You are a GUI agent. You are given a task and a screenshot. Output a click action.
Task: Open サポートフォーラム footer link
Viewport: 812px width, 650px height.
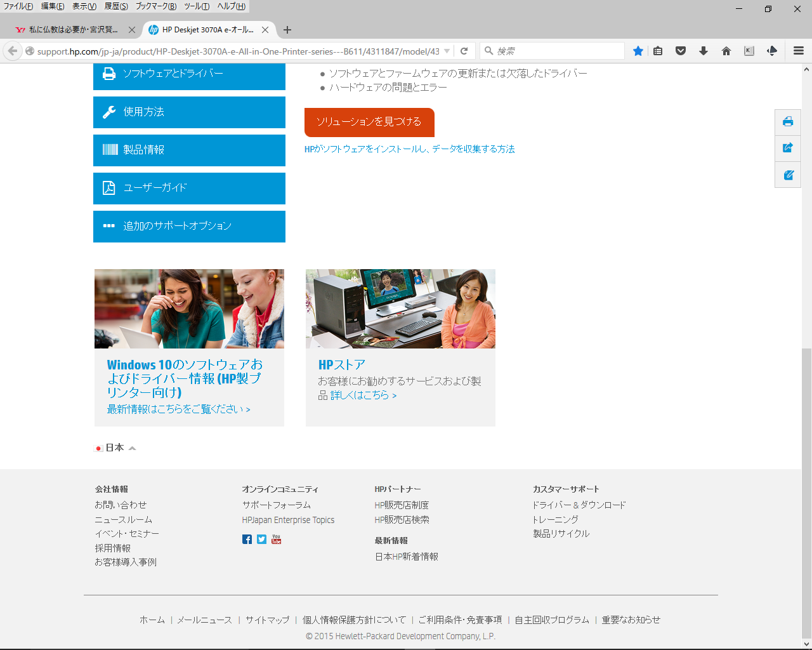(277, 505)
